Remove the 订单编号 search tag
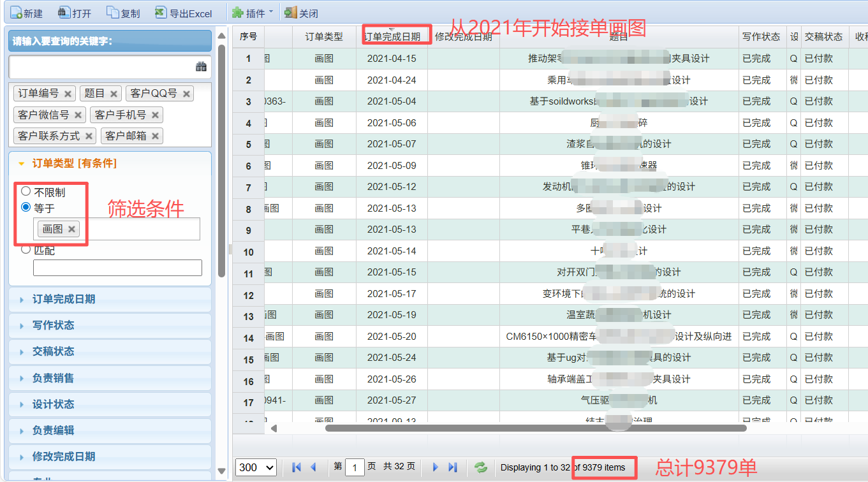The height and width of the screenshot is (482, 868). point(68,94)
